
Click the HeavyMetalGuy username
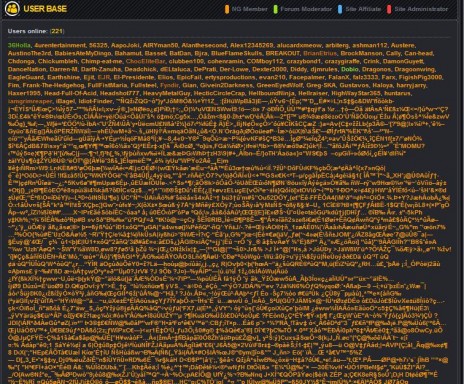[x=167, y=93]
